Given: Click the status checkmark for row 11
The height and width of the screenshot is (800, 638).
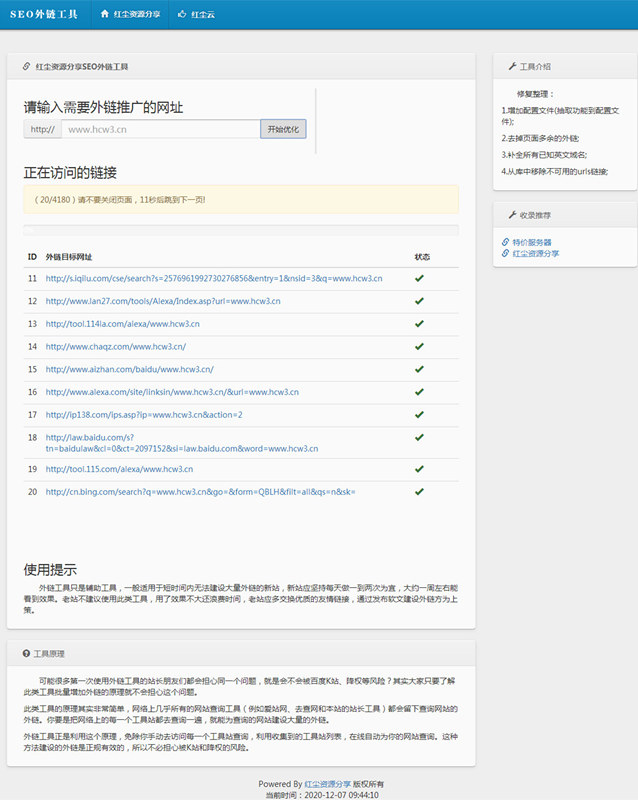Looking at the screenshot, I should click(x=420, y=279).
